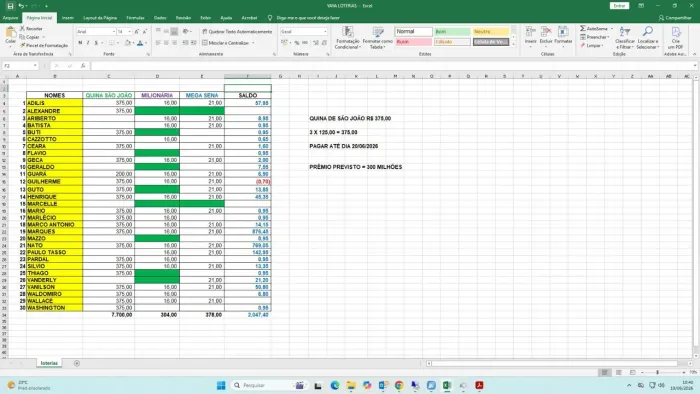This screenshot has height=394, width=700.
Task: Open the Dados tab
Action: point(160,18)
